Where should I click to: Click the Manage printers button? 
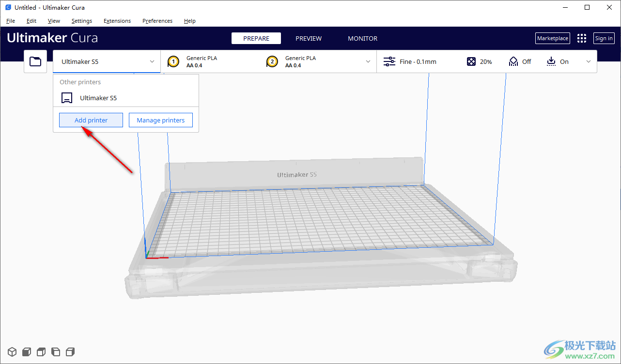tap(161, 120)
